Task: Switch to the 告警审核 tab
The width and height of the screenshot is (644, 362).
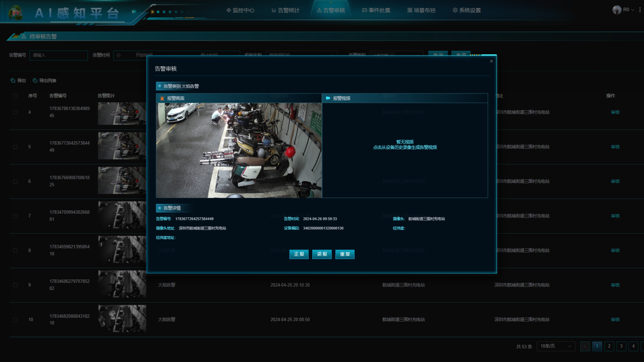Action: [x=331, y=10]
